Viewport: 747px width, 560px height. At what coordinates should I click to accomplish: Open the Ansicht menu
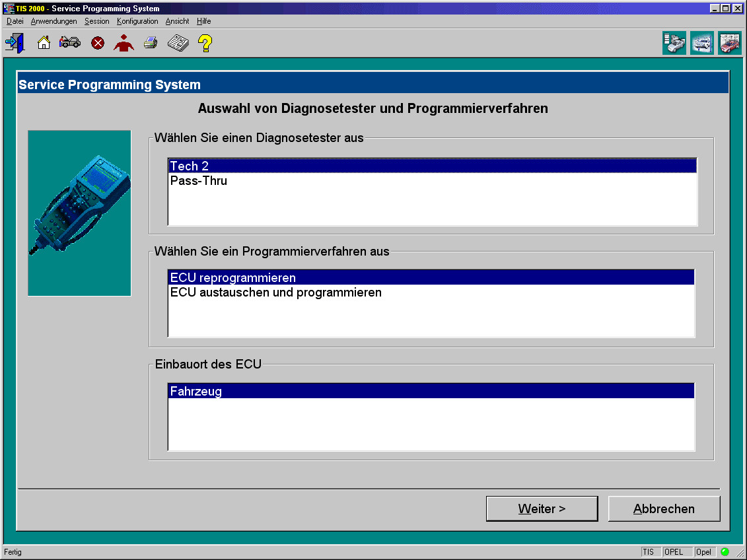pyautogui.click(x=177, y=21)
